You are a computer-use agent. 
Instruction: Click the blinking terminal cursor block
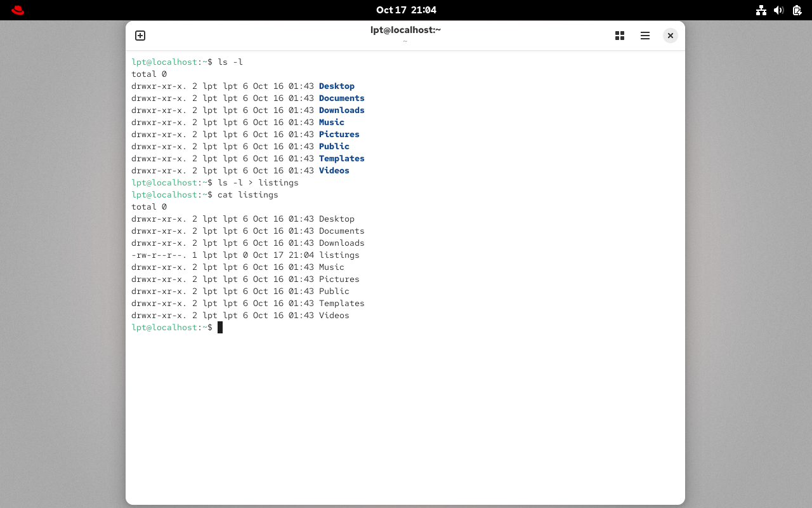pyautogui.click(x=220, y=327)
